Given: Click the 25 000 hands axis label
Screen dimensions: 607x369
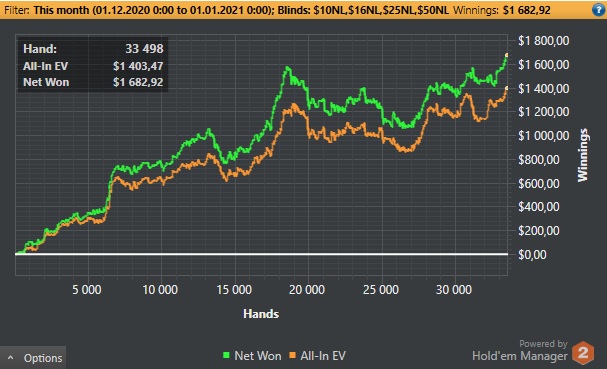Looking at the screenshot, I should pos(381,290).
